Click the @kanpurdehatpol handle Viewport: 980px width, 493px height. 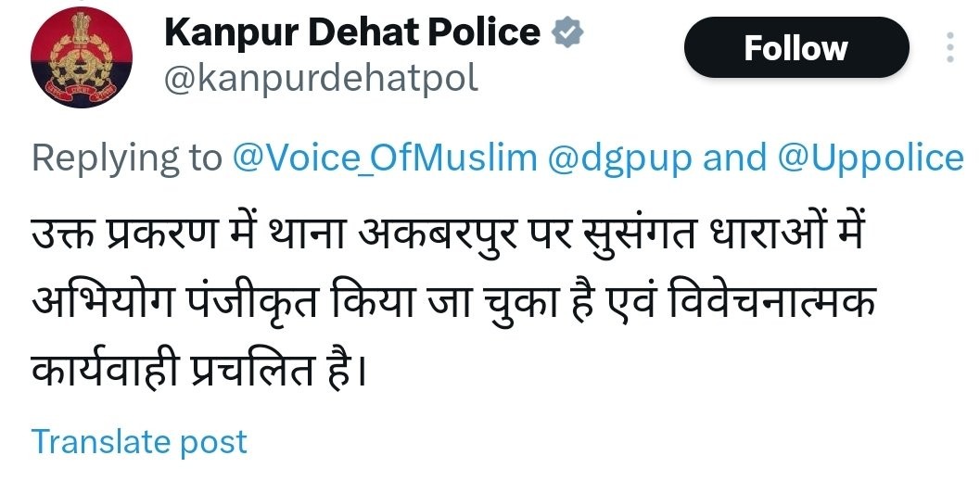[321, 80]
